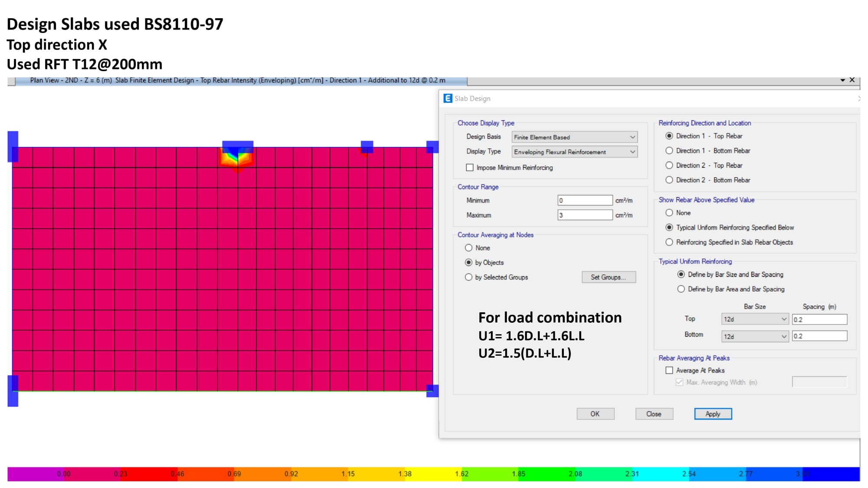868x488 pixels.
Task: Click the plan view dropdown arrow icon
Action: [842, 80]
